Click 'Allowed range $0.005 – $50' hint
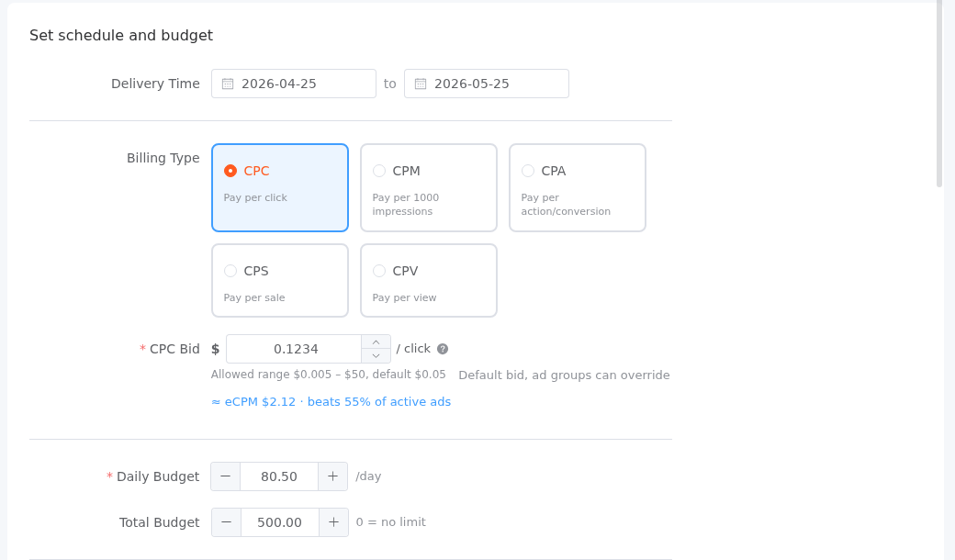The width and height of the screenshot is (955, 560). [329, 375]
